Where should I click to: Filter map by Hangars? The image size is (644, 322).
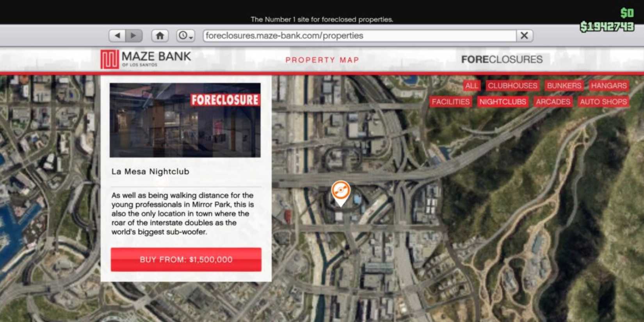608,85
